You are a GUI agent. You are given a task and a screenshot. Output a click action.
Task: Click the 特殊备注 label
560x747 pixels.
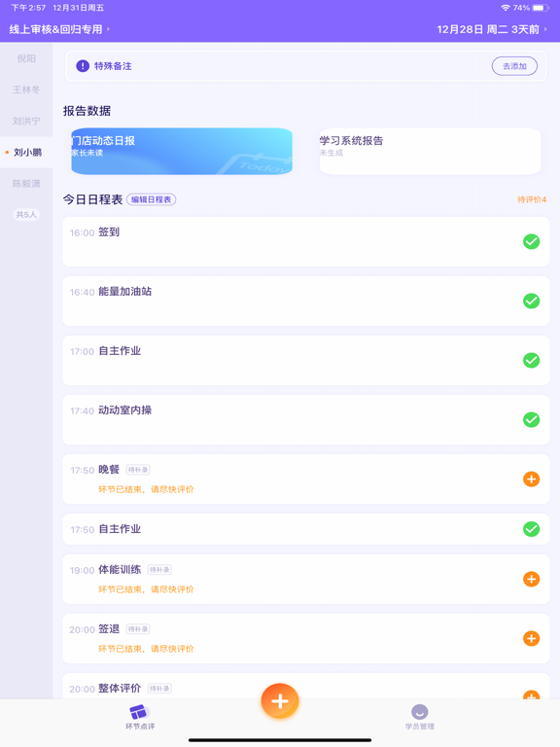(x=113, y=66)
